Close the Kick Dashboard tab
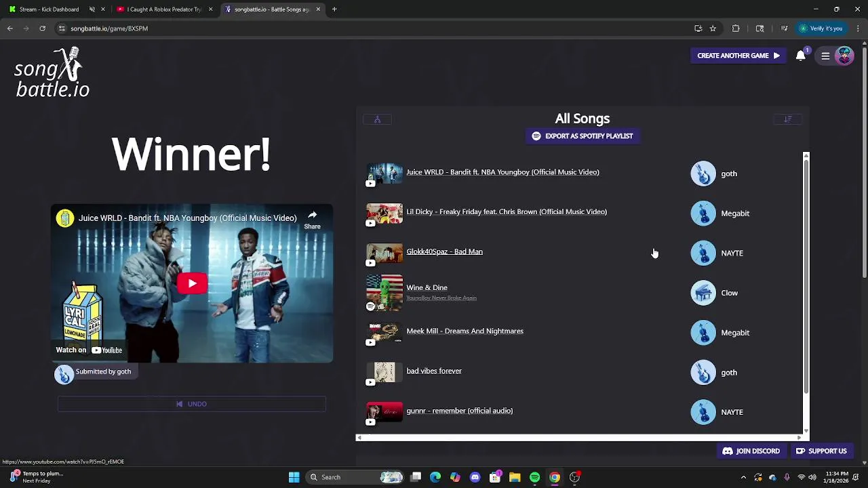Screen dimensions: 868x488 pos(103,9)
